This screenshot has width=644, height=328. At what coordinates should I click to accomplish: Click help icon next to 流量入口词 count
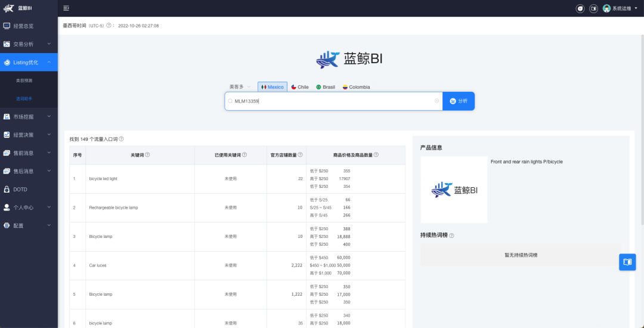coord(121,139)
